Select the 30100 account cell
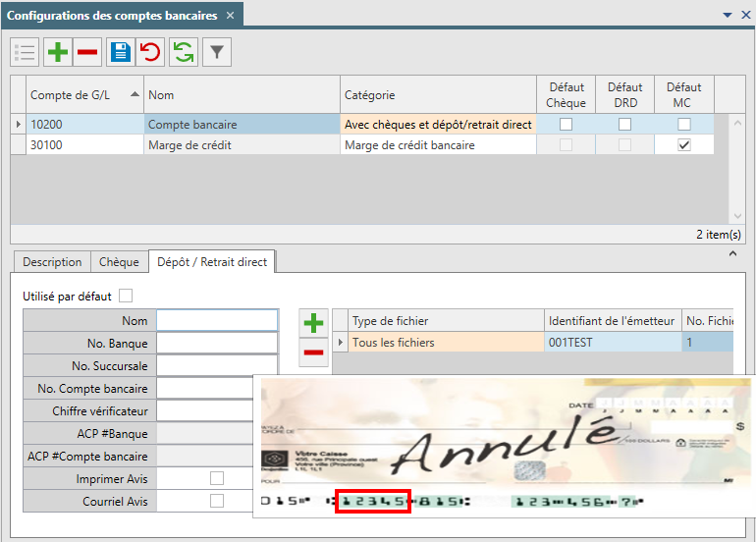This screenshot has height=542, width=756. tap(84, 144)
